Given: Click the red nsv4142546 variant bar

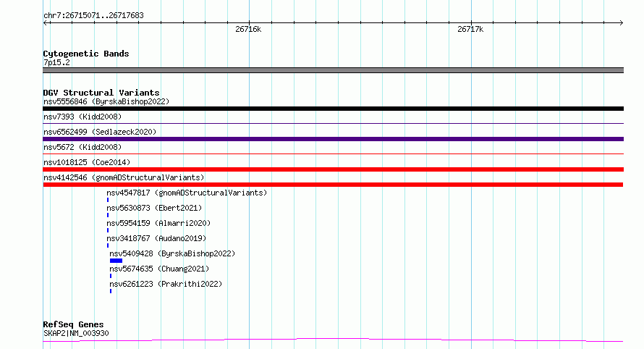Looking at the screenshot, I should 333,185.
